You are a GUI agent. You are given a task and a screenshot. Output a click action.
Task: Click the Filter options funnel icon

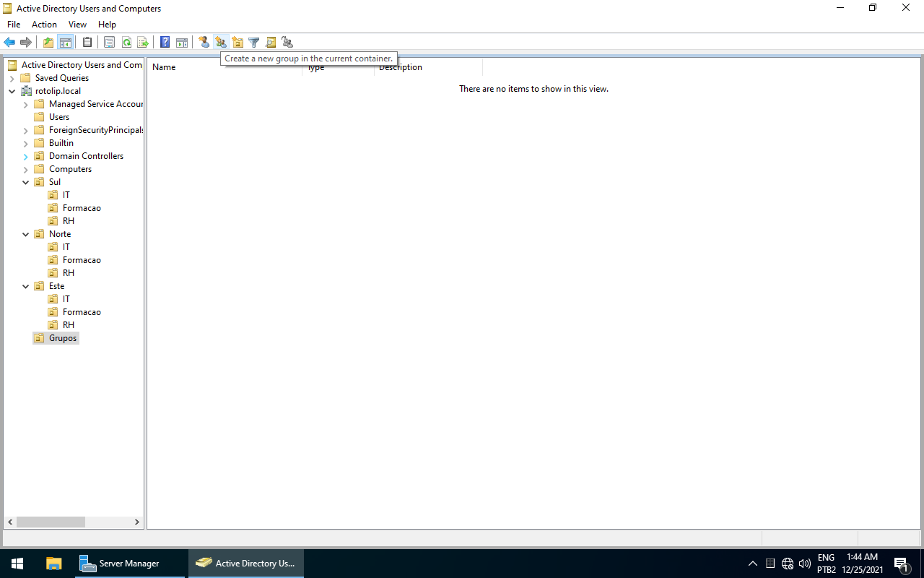[254, 43]
